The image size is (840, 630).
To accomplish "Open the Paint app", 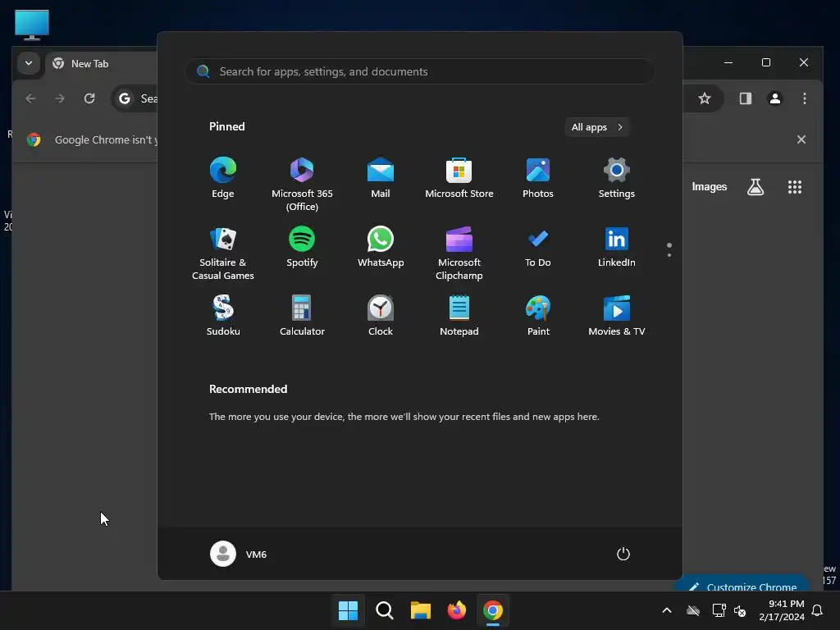I will 538,316.
